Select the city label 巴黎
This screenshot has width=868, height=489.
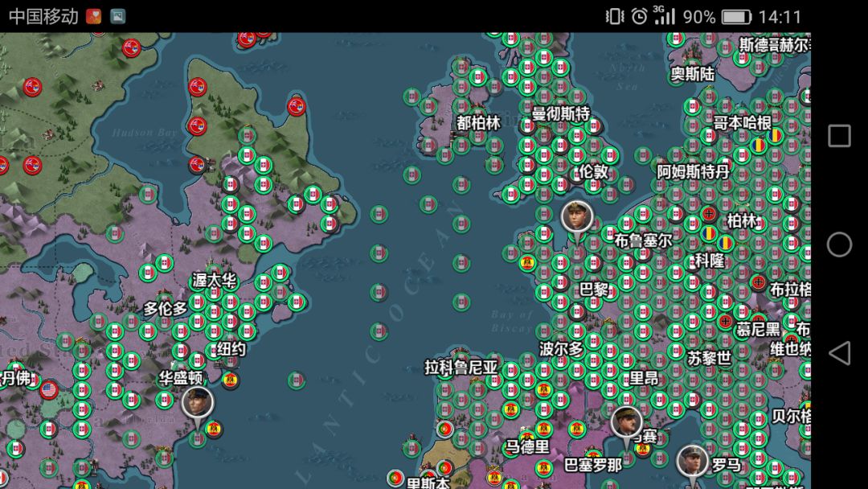tap(594, 289)
